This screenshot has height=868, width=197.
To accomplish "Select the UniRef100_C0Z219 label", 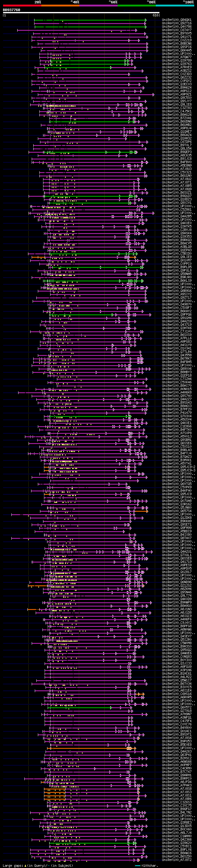I will [x=177, y=40].
